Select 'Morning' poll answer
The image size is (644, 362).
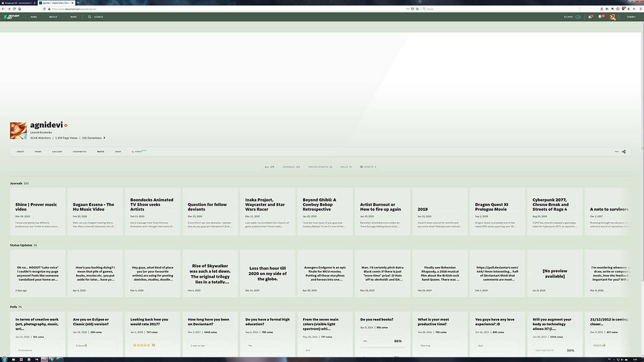coord(440,345)
